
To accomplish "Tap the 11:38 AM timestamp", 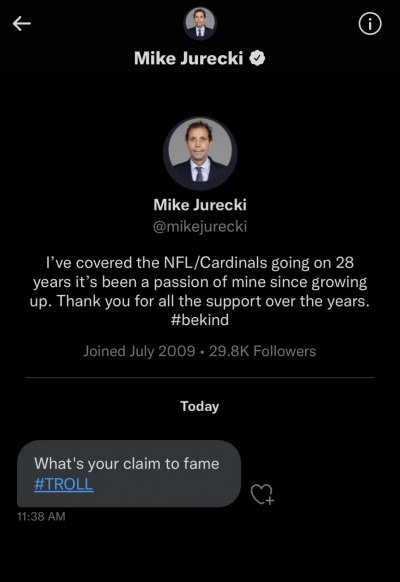I will pos(41,516).
